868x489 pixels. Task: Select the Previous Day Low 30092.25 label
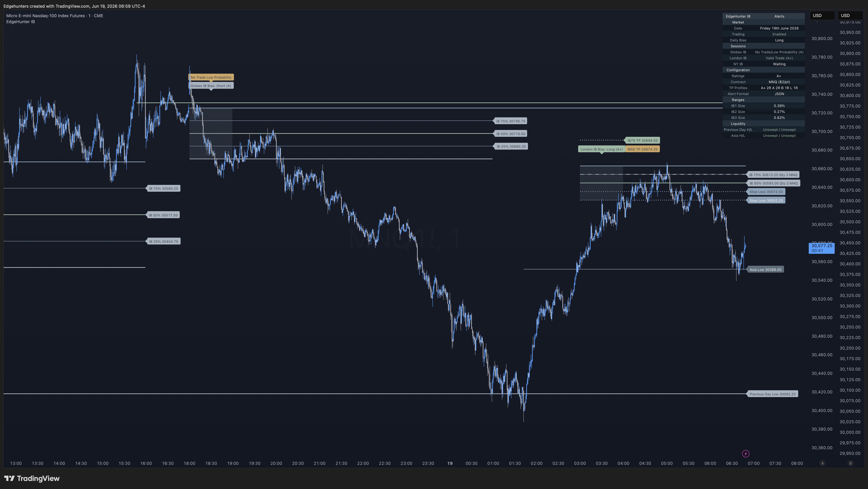(772, 394)
